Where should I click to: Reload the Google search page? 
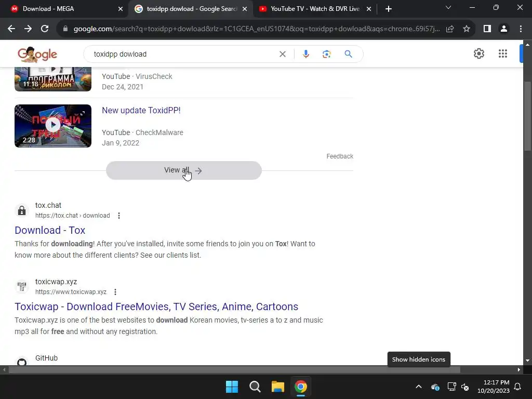45,29
